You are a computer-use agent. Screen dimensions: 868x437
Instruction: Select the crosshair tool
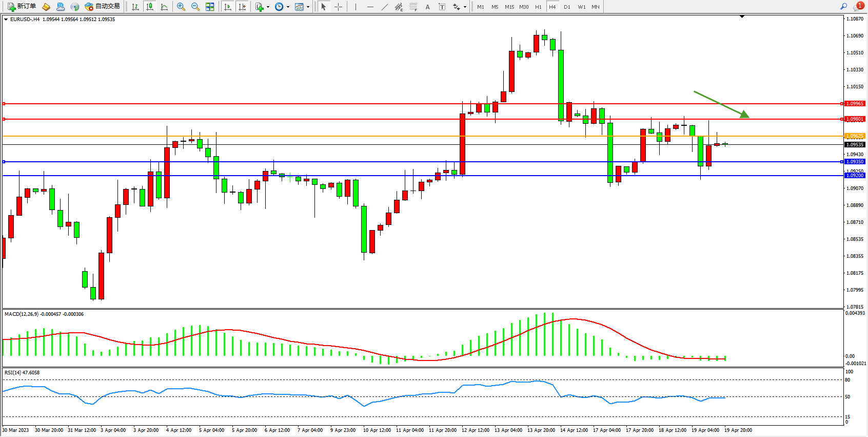(x=339, y=7)
